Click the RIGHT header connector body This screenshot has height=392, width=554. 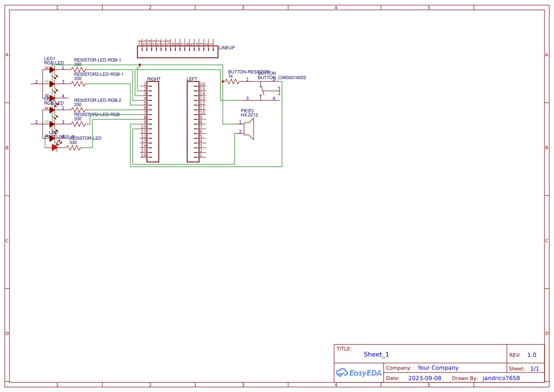point(153,122)
